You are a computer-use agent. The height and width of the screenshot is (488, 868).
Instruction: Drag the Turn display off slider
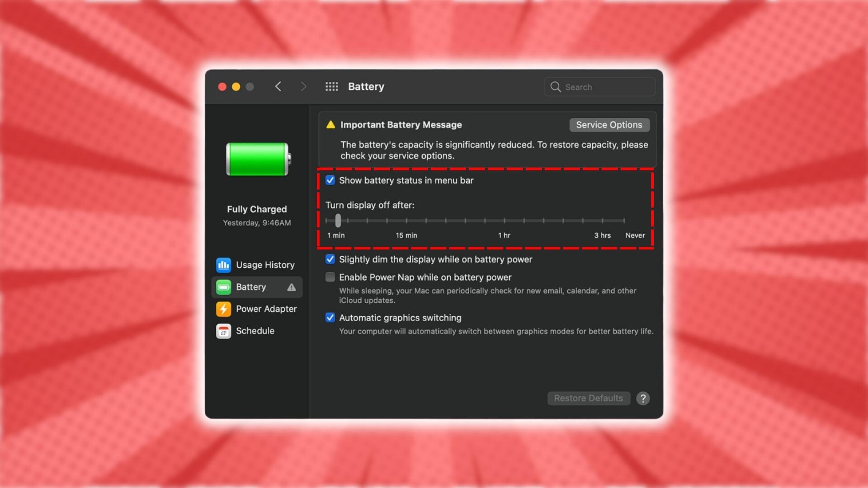click(338, 221)
